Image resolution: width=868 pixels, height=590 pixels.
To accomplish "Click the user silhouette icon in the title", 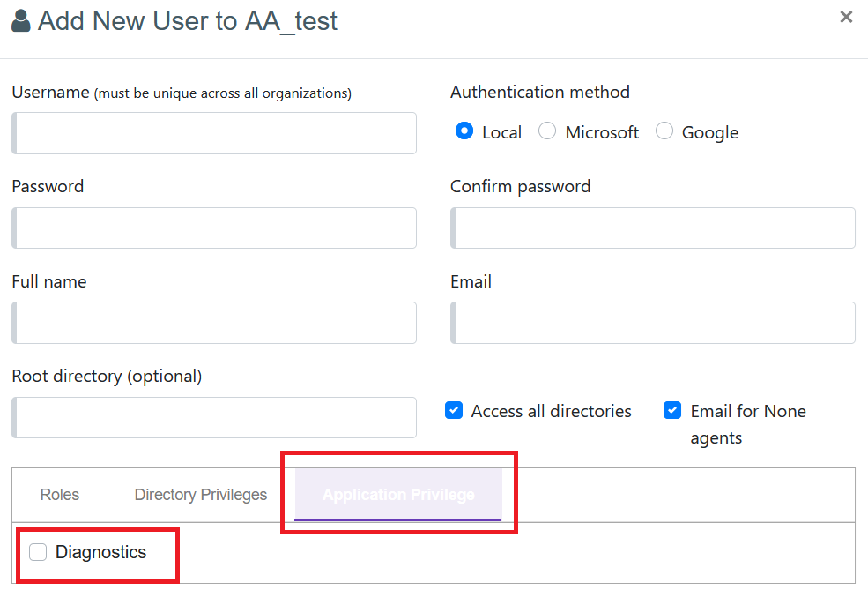I will tap(21, 21).
